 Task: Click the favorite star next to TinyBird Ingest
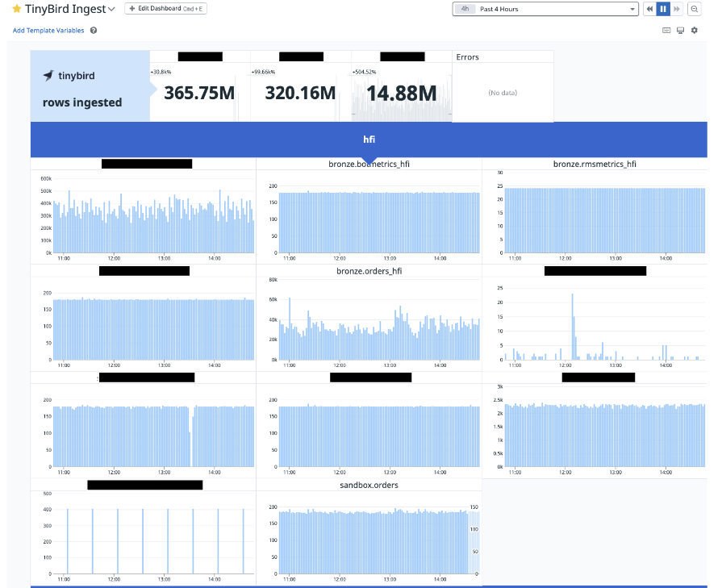(x=16, y=9)
